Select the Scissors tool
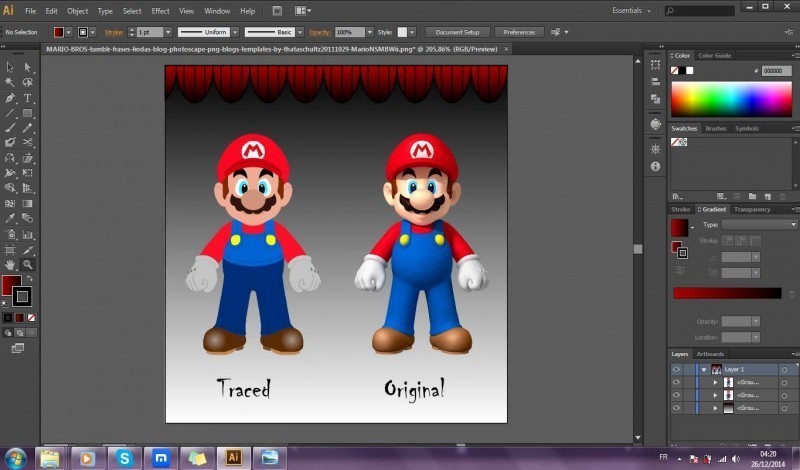The image size is (800, 470). click(28, 142)
